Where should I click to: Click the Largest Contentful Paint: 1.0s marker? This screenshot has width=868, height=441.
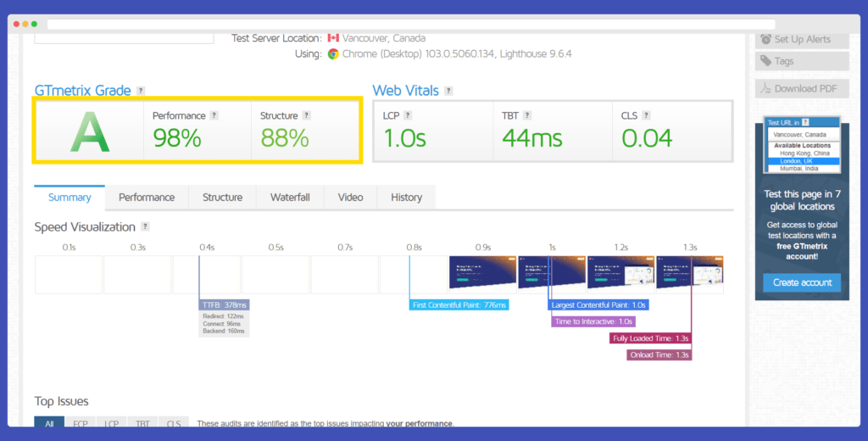click(598, 304)
